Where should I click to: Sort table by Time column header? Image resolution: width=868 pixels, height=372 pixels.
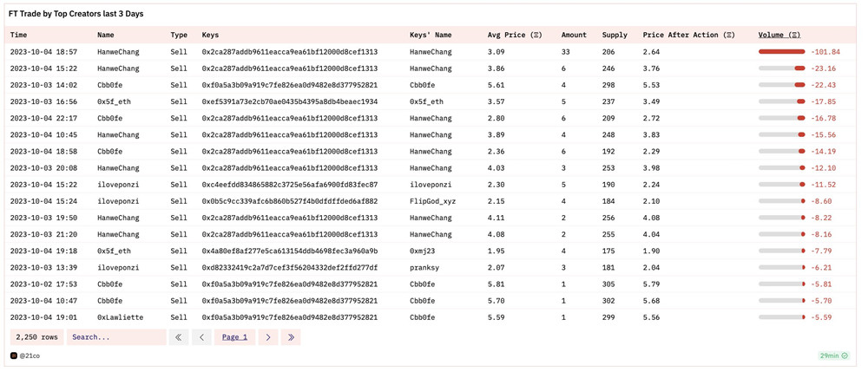(x=18, y=35)
